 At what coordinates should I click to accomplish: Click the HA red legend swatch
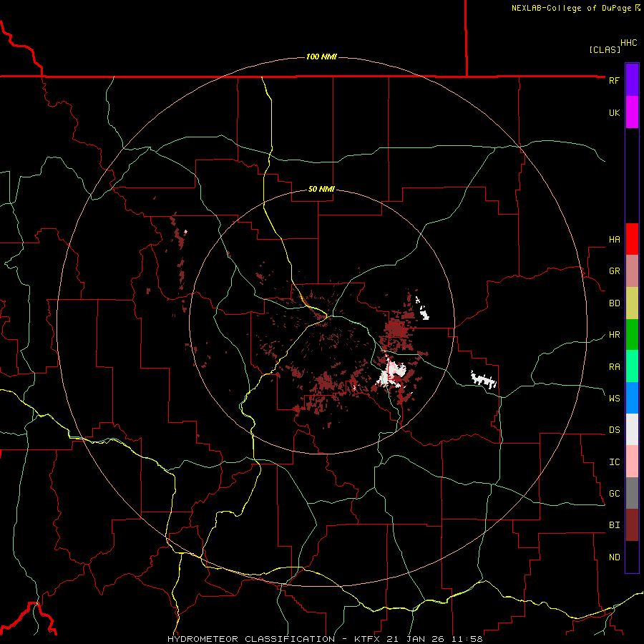click(632, 239)
